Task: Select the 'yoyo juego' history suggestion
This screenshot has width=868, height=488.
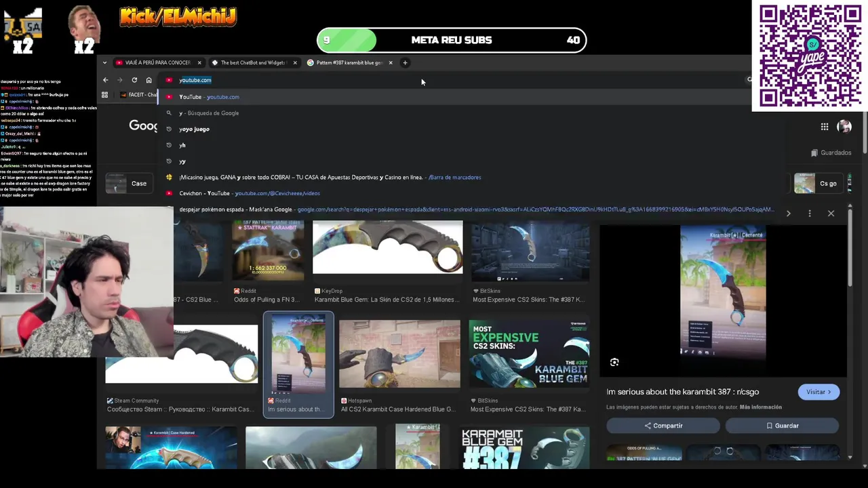Action: [471, 129]
